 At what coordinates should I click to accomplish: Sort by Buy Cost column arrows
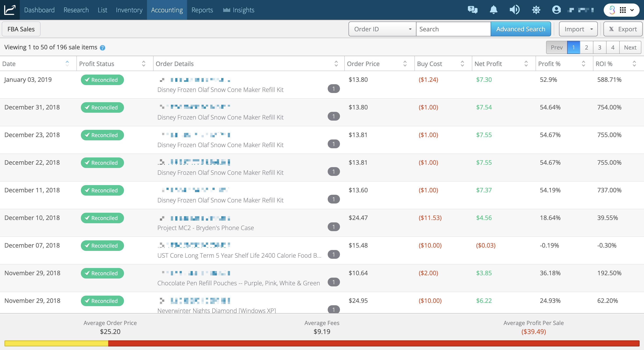pyautogui.click(x=462, y=64)
